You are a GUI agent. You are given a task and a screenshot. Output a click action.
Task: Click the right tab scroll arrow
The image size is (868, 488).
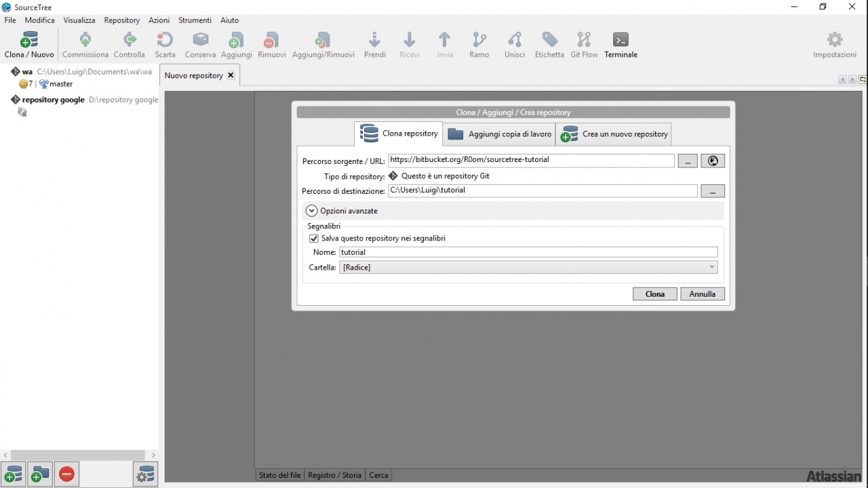pos(852,79)
